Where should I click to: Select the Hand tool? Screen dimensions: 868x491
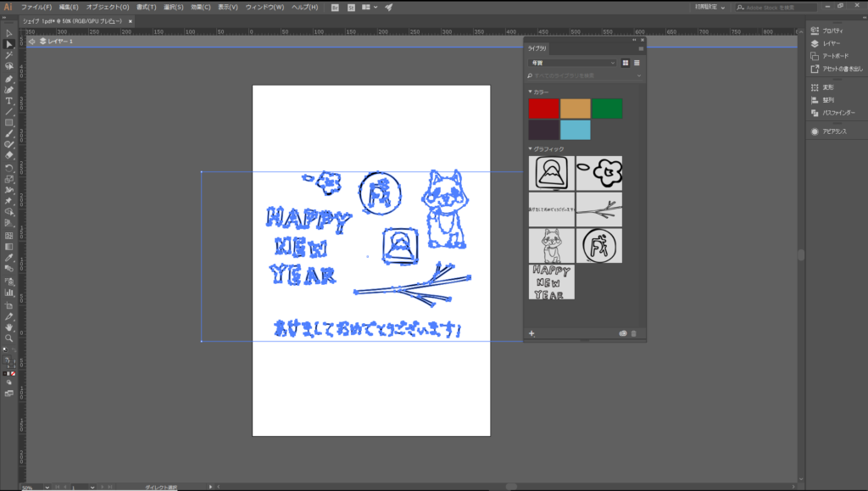coord(8,327)
